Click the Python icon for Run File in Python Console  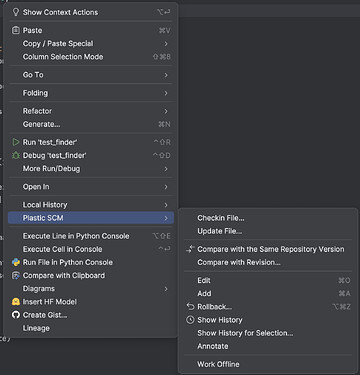coord(16,262)
